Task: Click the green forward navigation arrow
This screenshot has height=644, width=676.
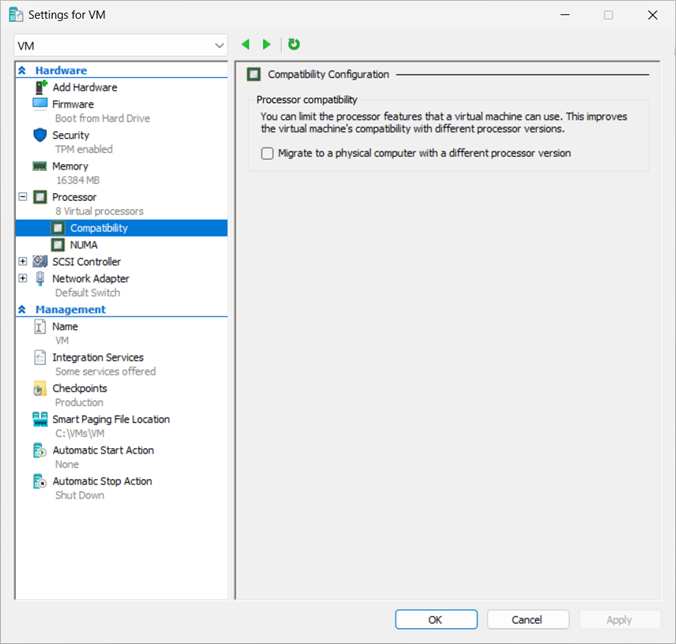Action: point(267,45)
